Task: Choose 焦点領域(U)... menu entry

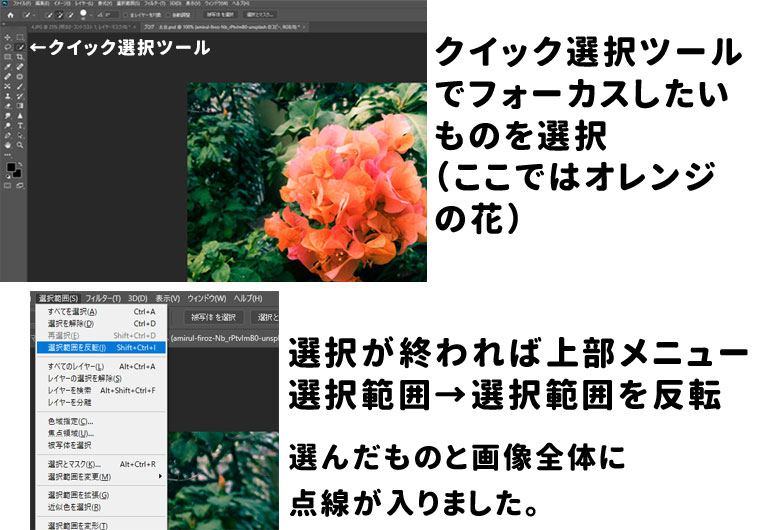Action: (x=101, y=433)
